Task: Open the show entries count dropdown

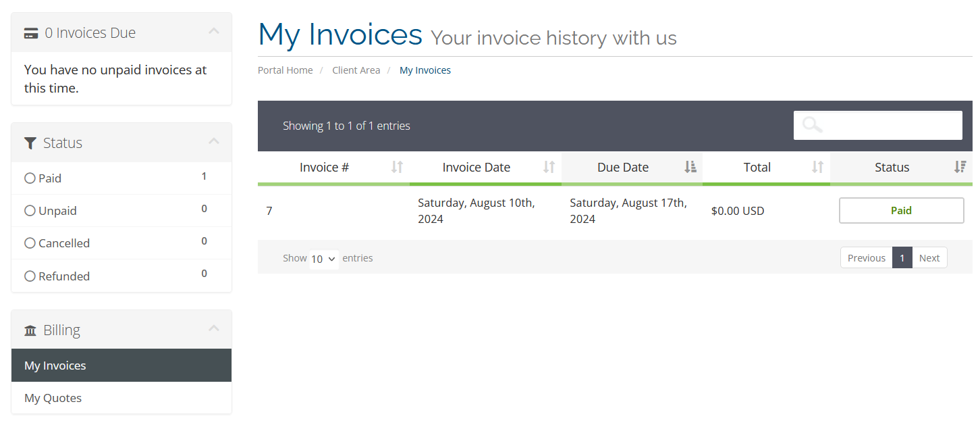Action: point(324,259)
